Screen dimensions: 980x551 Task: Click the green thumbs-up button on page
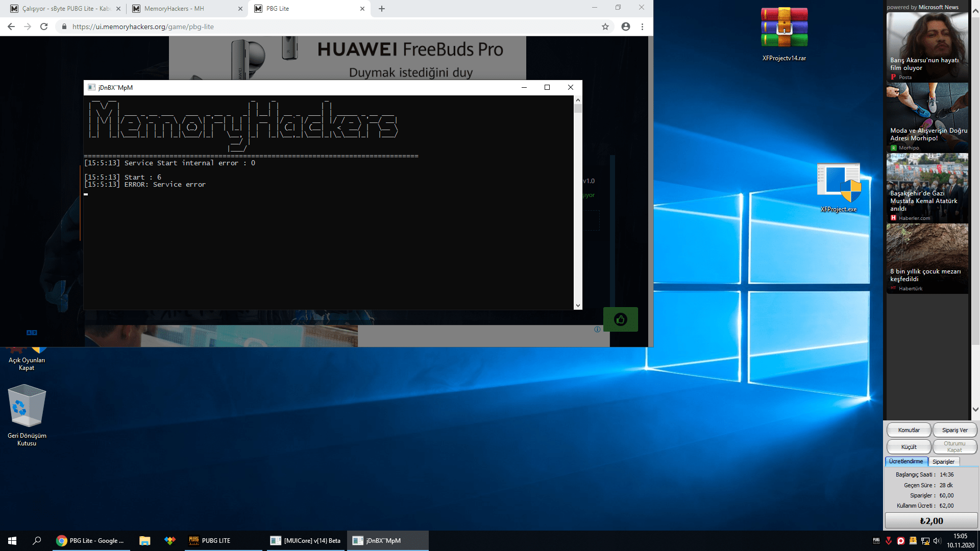[x=621, y=319]
